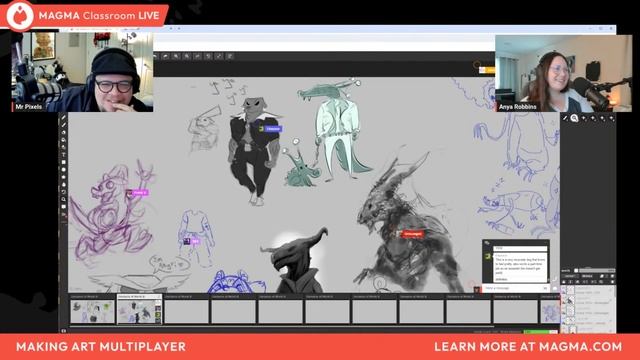The width and height of the screenshot is (640, 360).
Task: Click the blue user cursor label on canvas
Action: (x=273, y=129)
